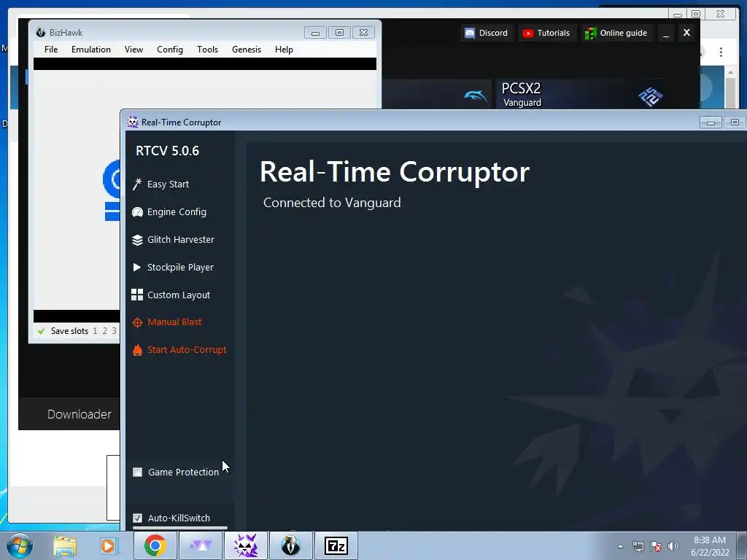The image size is (747, 560).
Task: Click the PCSX2 logo icon in launcher
Action: (650, 97)
